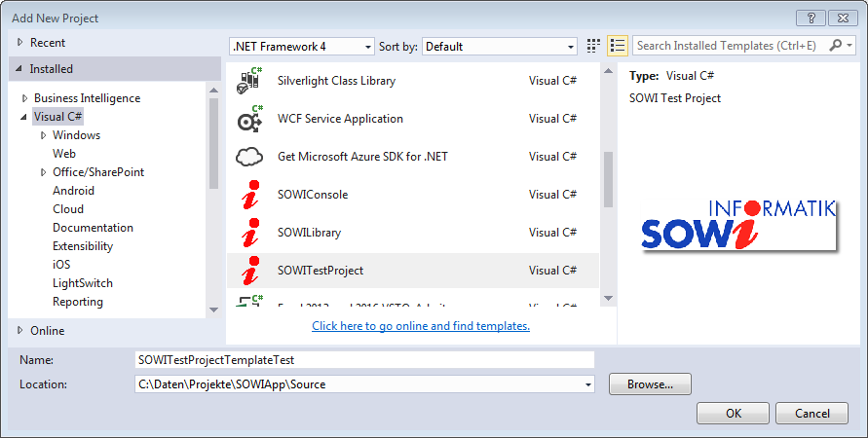Screen dimensions: 868x438
Task: Click the search magnifier icon
Action: tap(835, 46)
